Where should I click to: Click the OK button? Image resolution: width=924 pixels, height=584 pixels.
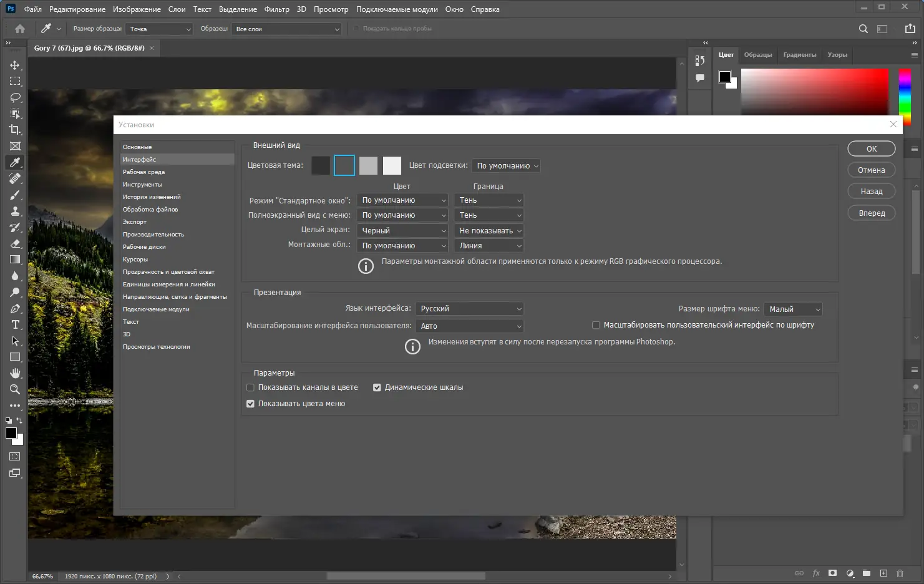point(871,148)
